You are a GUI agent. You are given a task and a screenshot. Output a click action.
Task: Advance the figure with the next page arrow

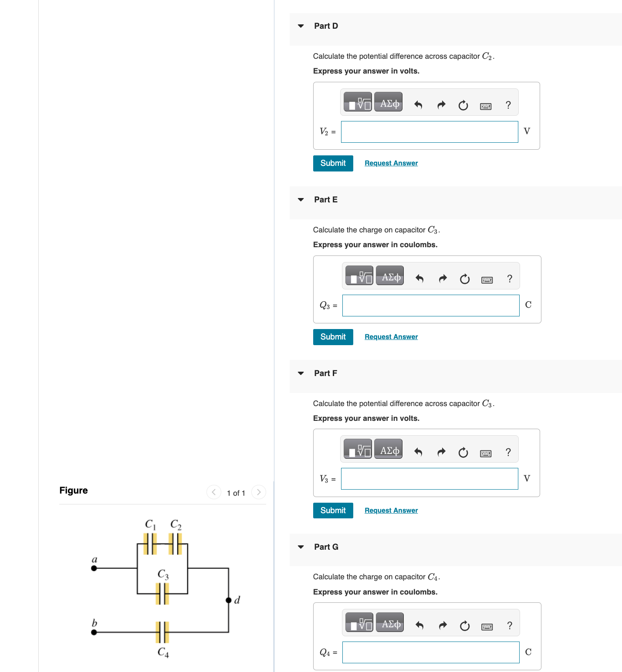[x=259, y=492]
